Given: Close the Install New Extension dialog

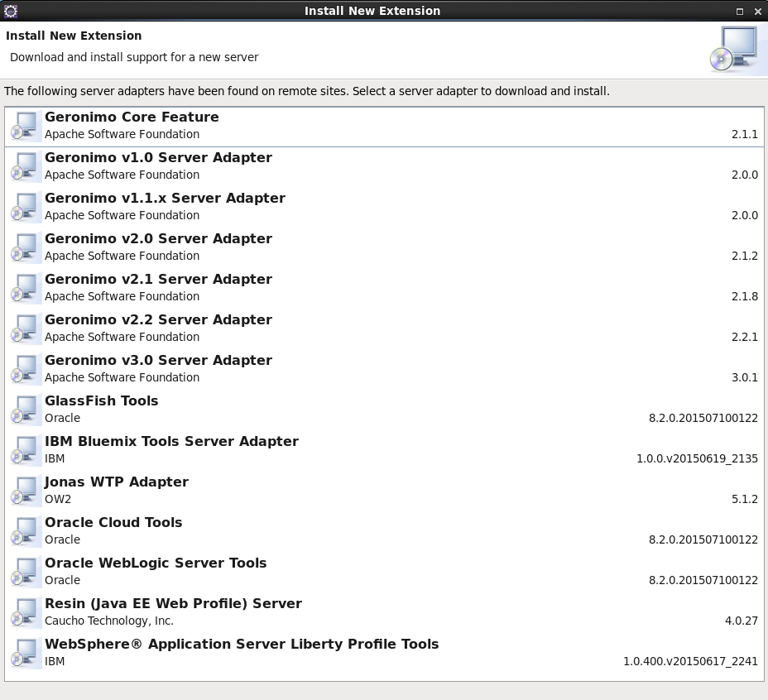Looking at the screenshot, I should click(758, 12).
